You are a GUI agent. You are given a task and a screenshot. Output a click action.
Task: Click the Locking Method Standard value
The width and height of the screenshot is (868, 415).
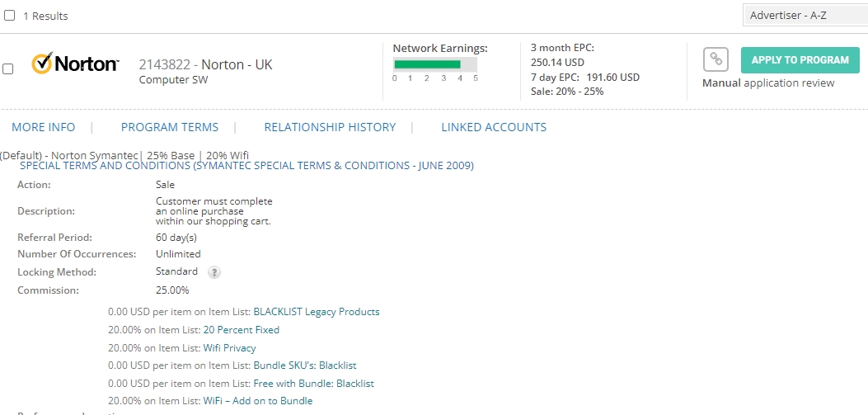point(176,271)
